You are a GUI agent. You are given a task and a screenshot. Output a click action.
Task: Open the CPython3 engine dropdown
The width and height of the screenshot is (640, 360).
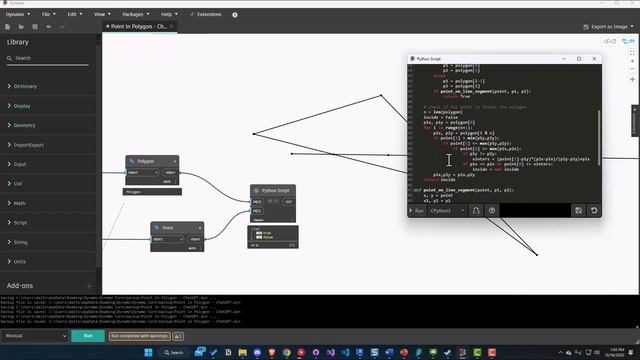click(x=447, y=211)
